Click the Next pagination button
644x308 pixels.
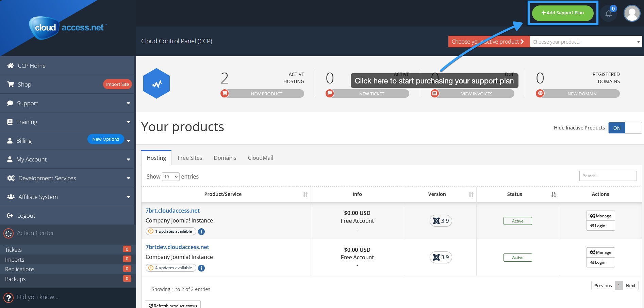tap(630, 286)
